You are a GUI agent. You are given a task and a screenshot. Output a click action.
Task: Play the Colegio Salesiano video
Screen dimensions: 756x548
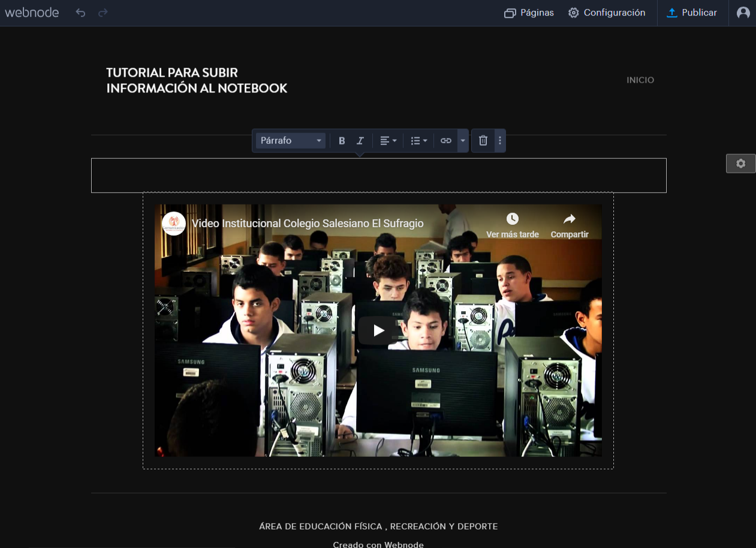click(x=378, y=330)
